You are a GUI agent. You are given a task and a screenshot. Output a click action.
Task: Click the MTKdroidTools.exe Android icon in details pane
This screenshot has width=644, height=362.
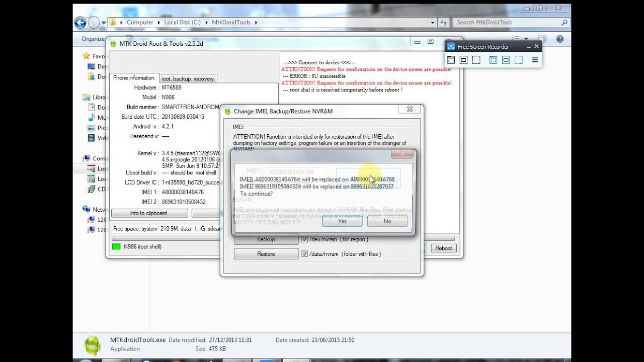click(93, 345)
